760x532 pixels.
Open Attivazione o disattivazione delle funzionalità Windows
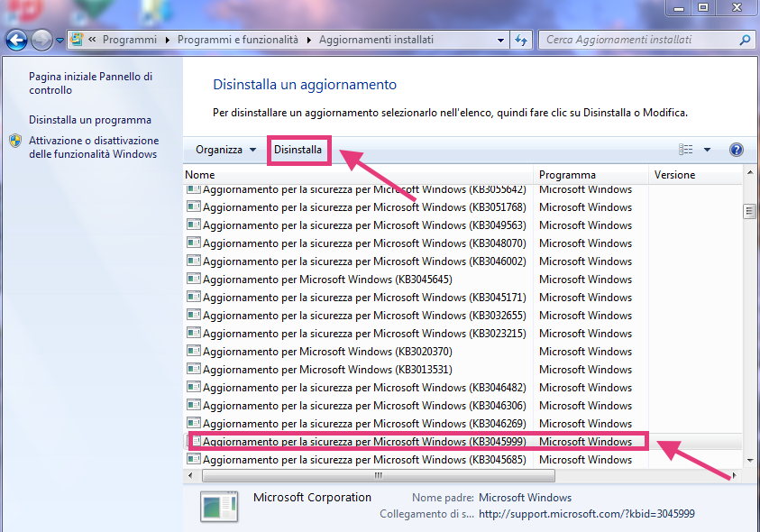pyautogui.click(x=94, y=147)
